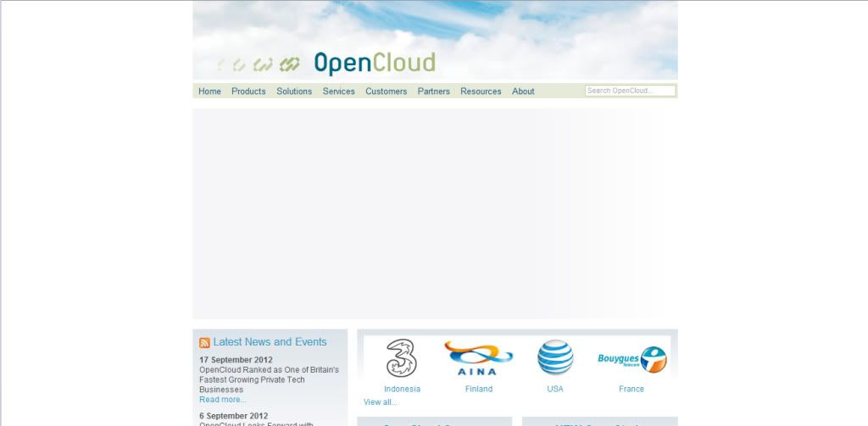Go to the Home menu
The image size is (868, 426).
tap(210, 91)
